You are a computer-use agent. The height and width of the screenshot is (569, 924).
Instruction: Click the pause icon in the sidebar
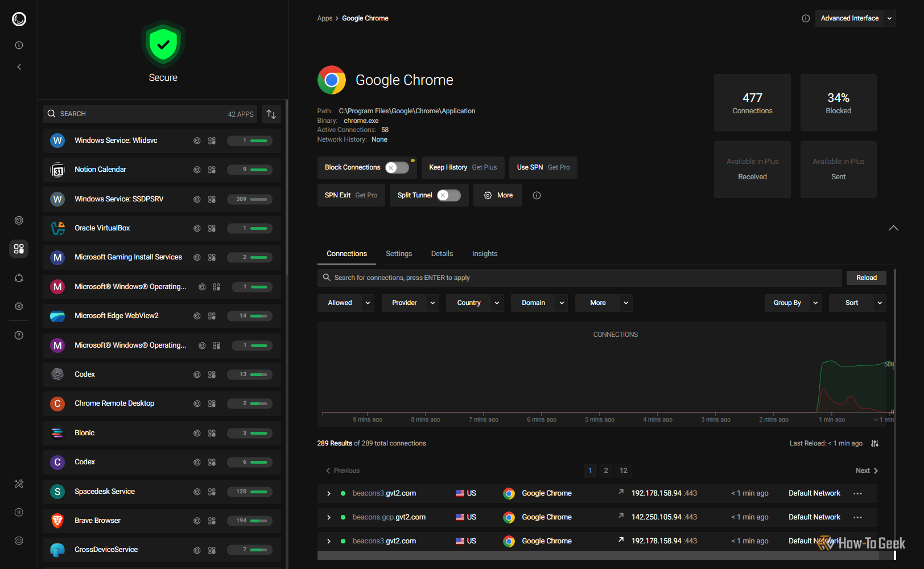pos(19,512)
